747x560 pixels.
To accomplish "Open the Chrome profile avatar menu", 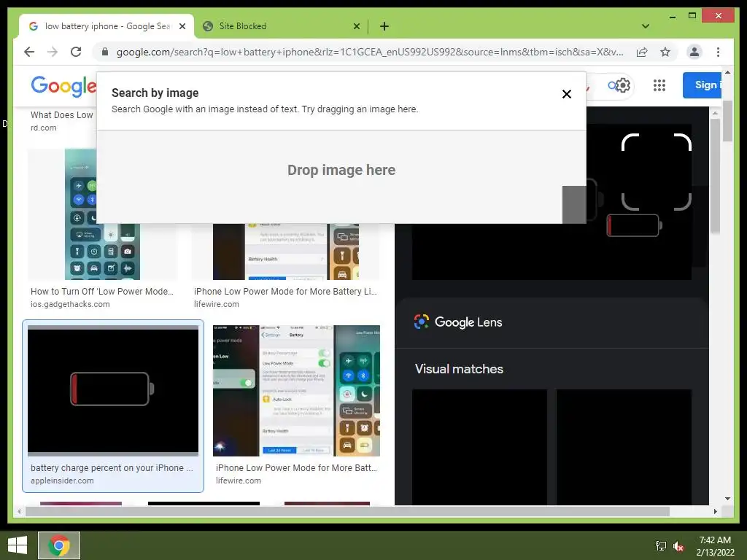I will click(694, 52).
